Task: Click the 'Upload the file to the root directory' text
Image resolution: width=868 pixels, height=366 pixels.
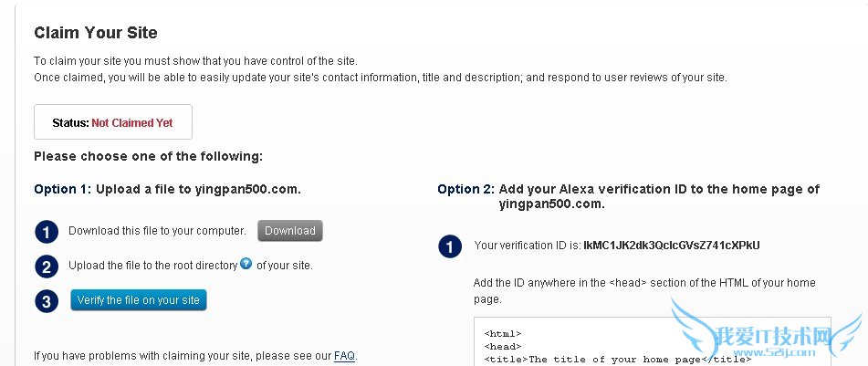Action: pos(152,266)
